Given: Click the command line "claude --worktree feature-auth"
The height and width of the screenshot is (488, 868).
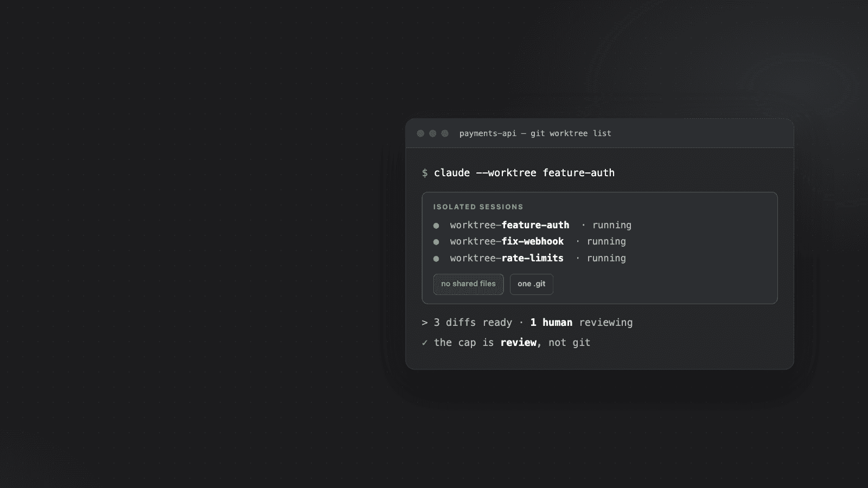Looking at the screenshot, I should click(x=524, y=173).
